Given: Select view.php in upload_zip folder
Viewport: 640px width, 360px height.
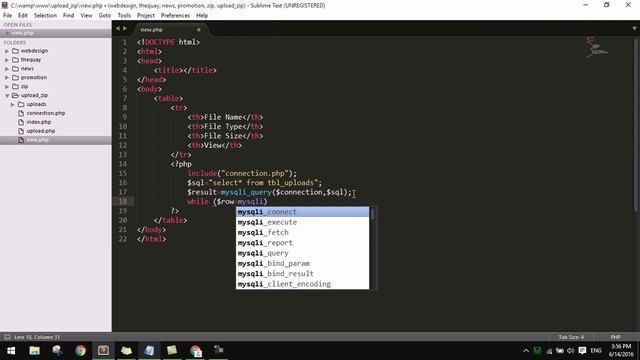Looking at the screenshot, I should coord(56,140).
